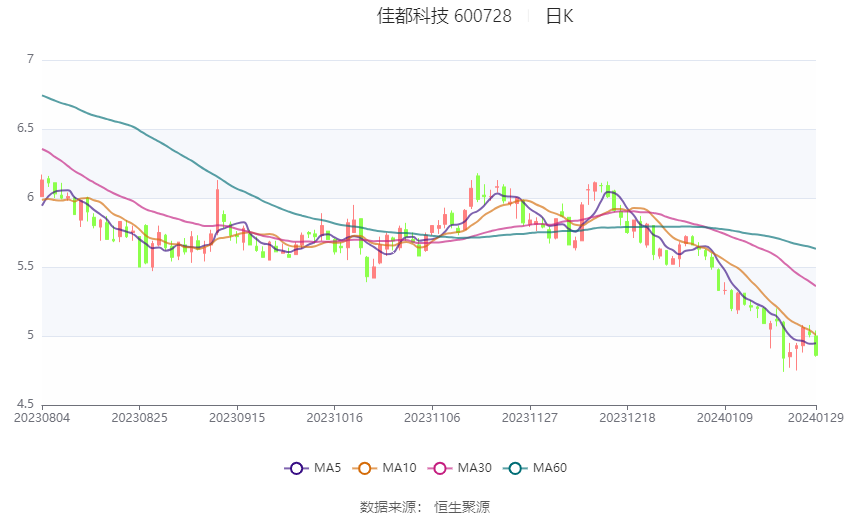Toggle the MA30 legend line

point(460,468)
